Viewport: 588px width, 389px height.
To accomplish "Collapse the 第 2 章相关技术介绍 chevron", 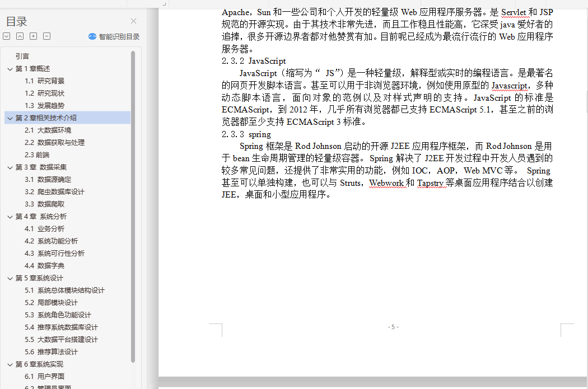I will (10, 118).
